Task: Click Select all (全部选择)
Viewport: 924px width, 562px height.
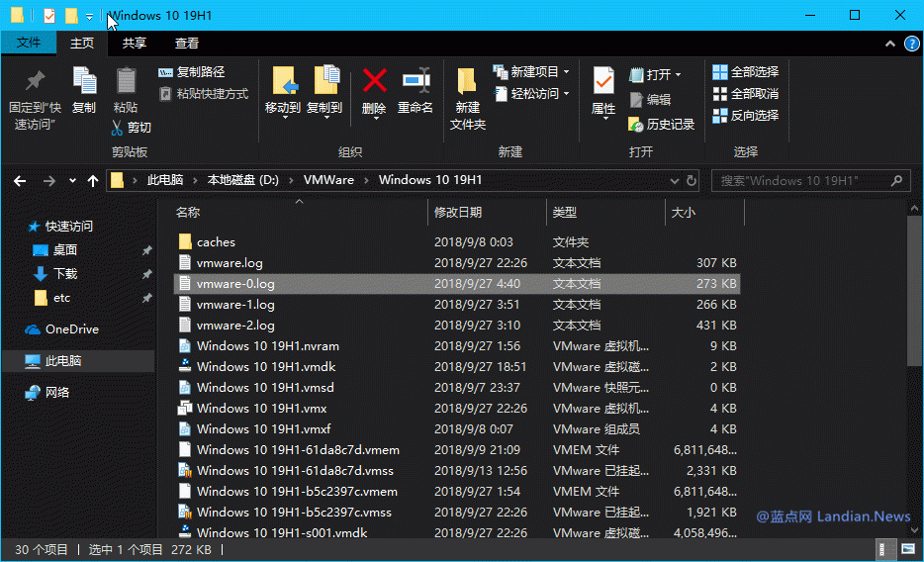Action: tap(746, 72)
